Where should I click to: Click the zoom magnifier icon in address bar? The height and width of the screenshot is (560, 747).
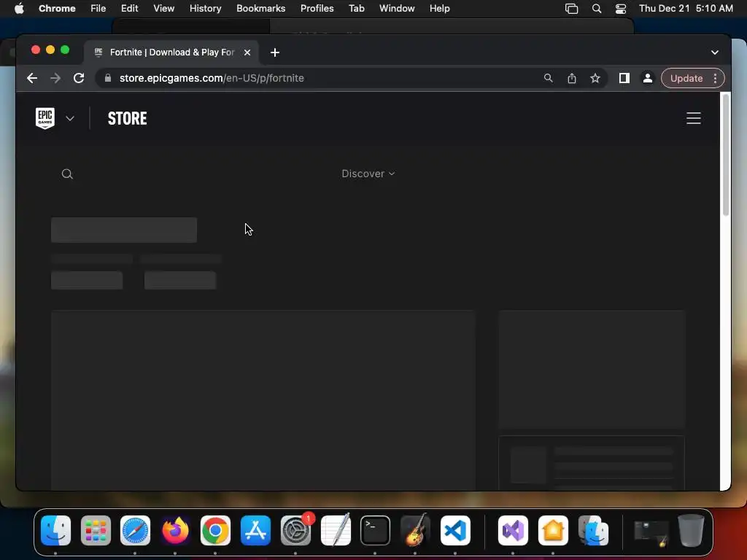[549, 78]
